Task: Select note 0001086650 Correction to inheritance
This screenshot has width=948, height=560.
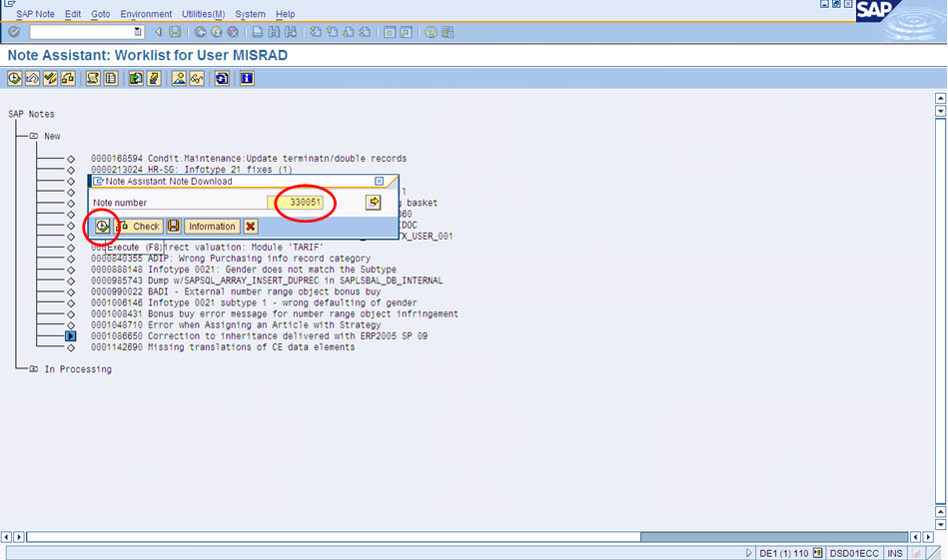Action: [x=259, y=335]
